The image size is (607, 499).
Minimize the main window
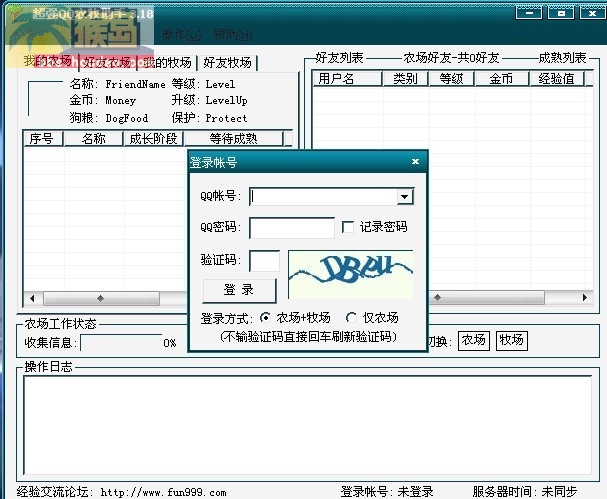529,13
